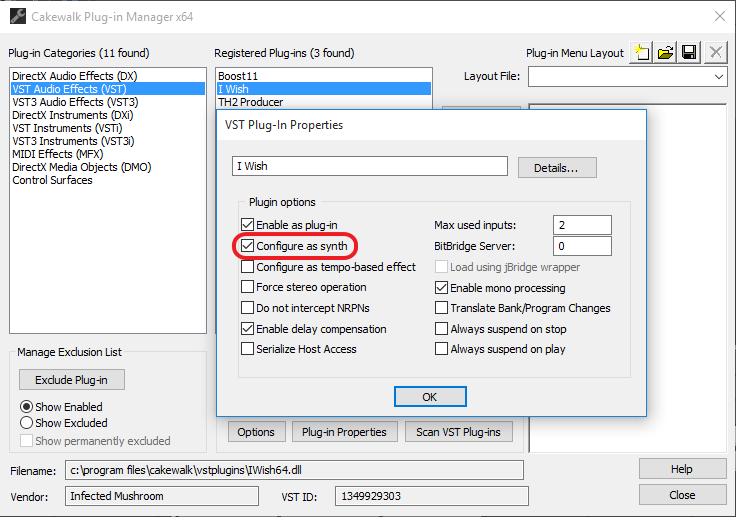Viewport: 736px width, 517px height.
Task: Save the plug-in menu layout
Action: 689,53
